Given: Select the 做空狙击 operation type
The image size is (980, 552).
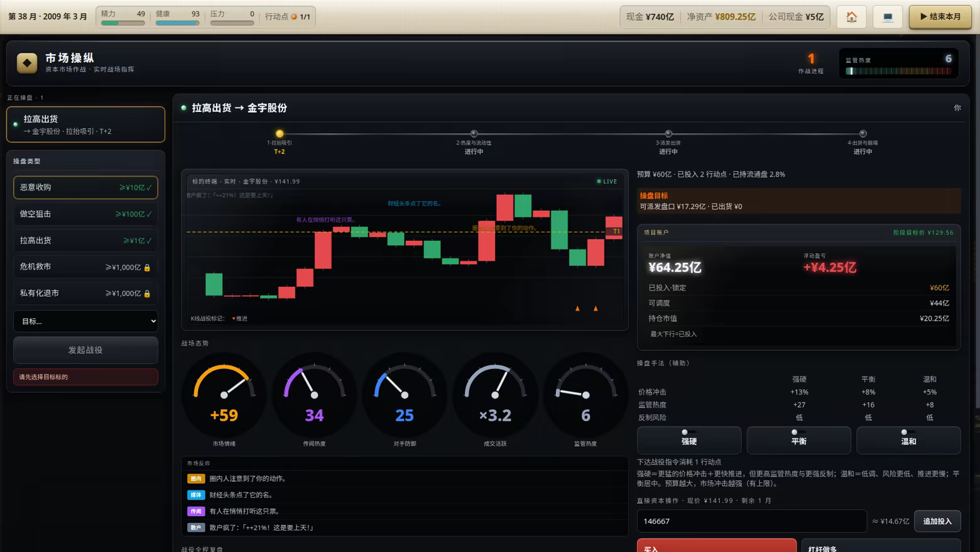Looking at the screenshot, I should pyautogui.click(x=85, y=214).
